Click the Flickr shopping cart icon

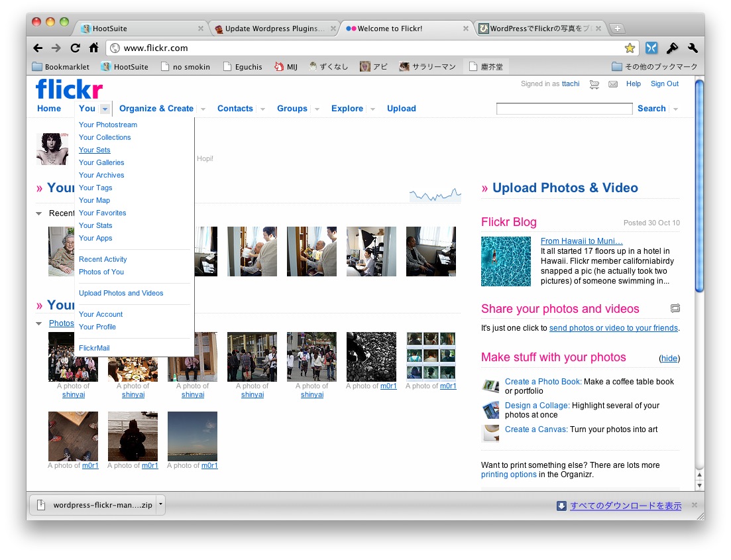(594, 84)
